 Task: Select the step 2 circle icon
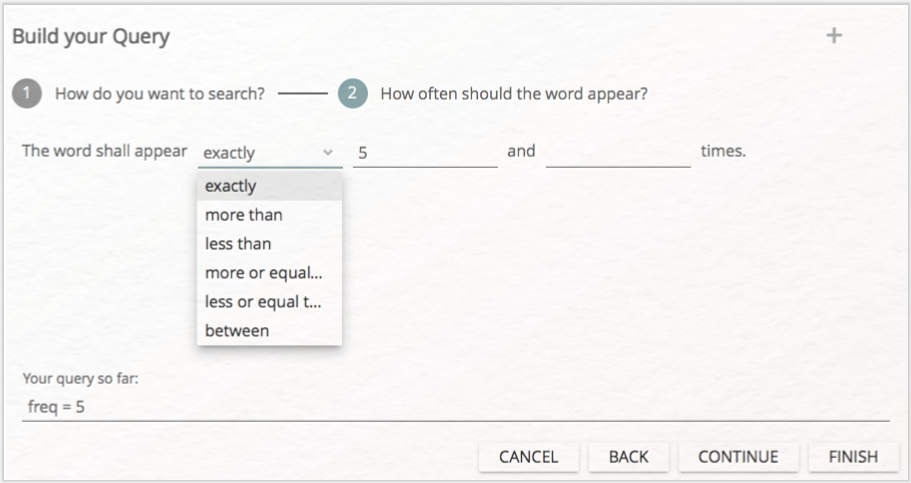(353, 94)
